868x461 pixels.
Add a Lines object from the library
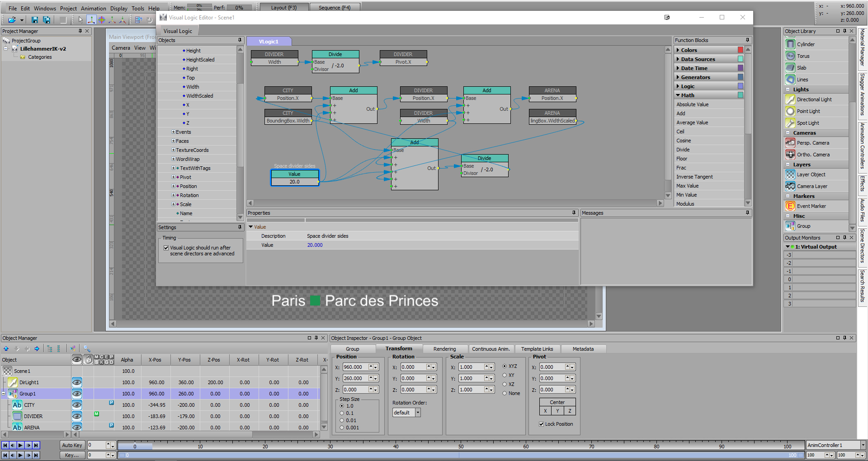pos(802,80)
